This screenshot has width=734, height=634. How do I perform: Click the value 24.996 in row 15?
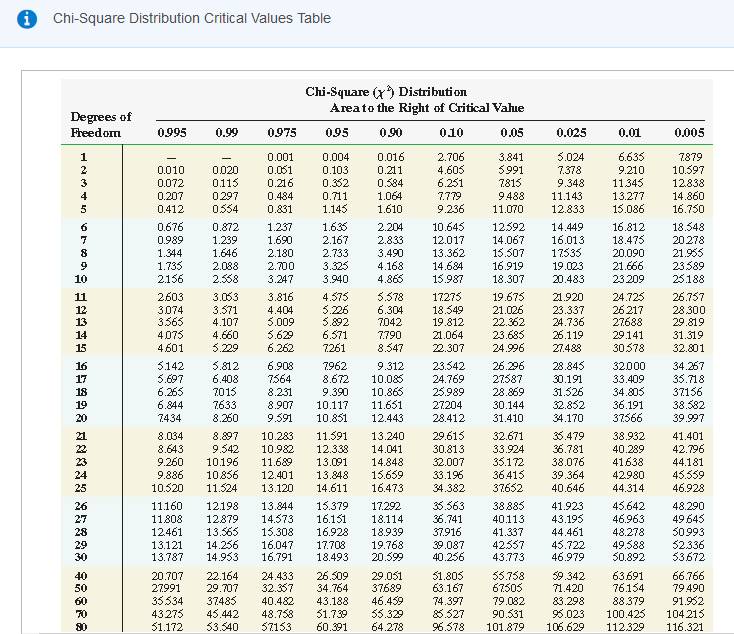pos(508,348)
